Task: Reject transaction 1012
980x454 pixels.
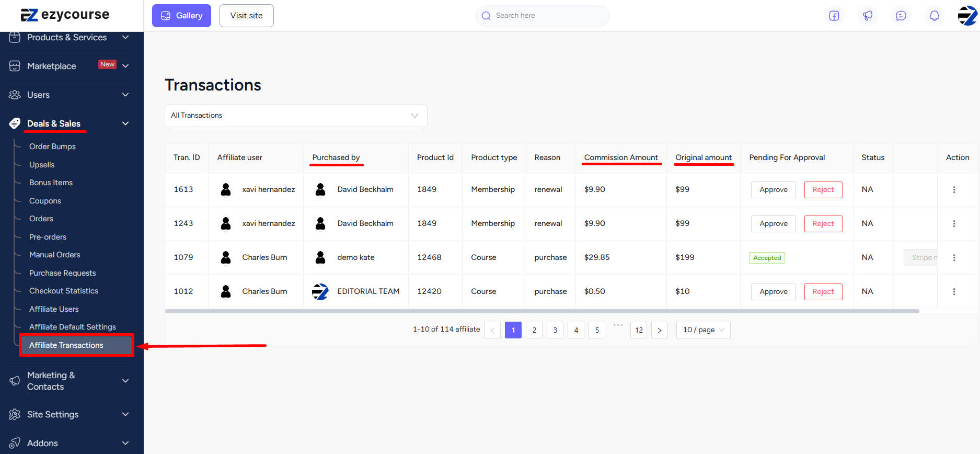Action: 823,292
